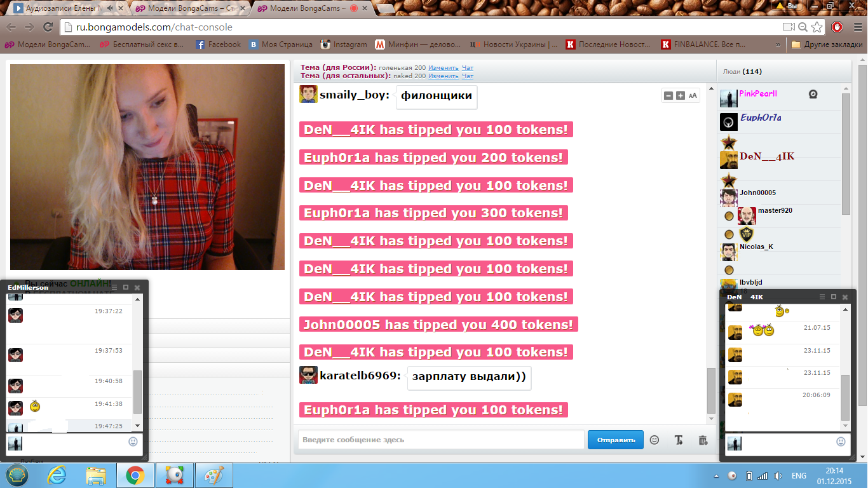This screenshot has width=868, height=488.
Task: Toggle the AA font style button in chat
Action: tap(693, 96)
